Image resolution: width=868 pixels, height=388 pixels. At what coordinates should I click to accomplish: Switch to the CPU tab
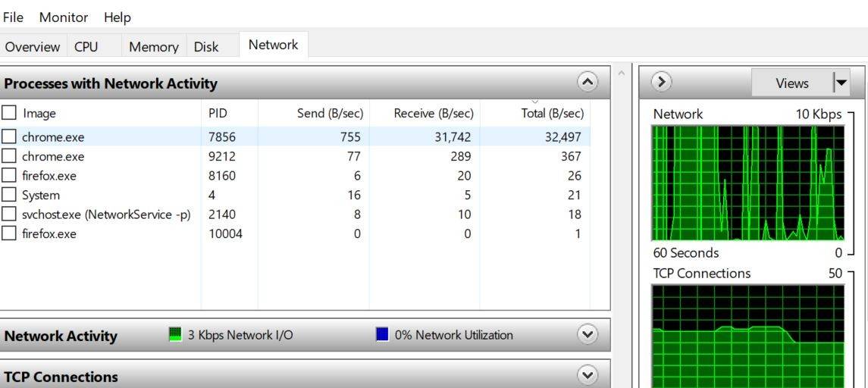pos(86,46)
